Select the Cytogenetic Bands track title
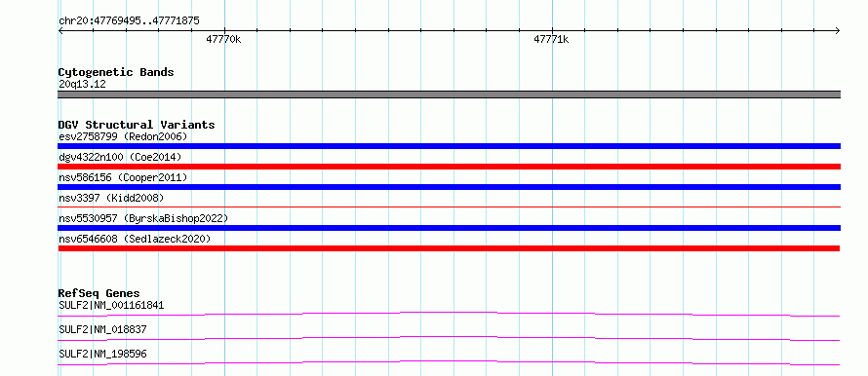Screen dimensions: 868x376 click(x=116, y=72)
